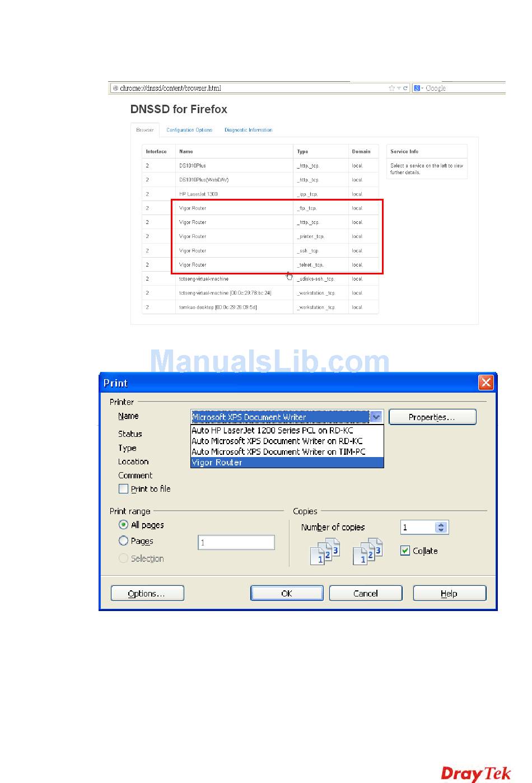Click the bookmark star icon in address bar

coord(391,88)
